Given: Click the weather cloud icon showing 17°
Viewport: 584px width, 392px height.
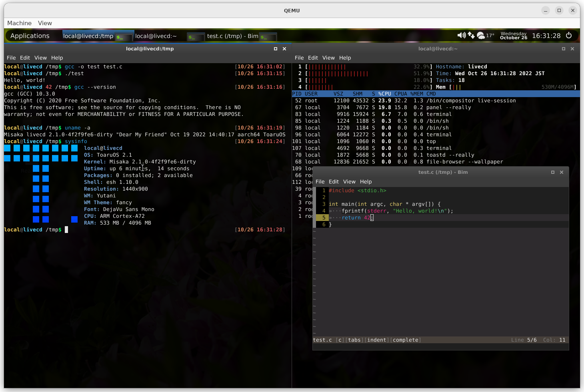Looking at the screenshot, I should pyautogui.click(x=481, y=36).
